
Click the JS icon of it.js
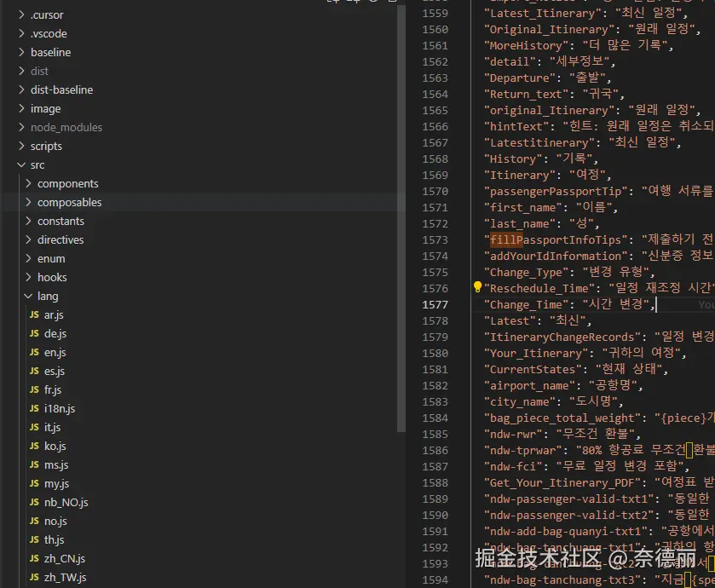pos(34,427)
